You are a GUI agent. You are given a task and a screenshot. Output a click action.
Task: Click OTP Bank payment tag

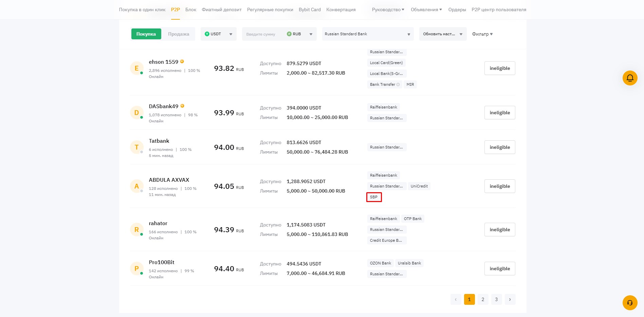pyautogui.click(x=413, y=219)
